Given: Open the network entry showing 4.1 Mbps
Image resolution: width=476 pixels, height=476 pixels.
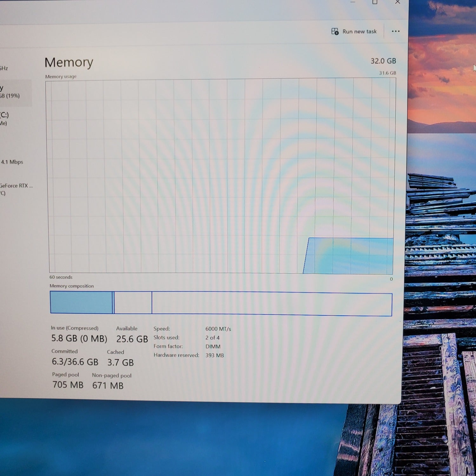Looking at the screenshot, I should [x=12, y=162].
